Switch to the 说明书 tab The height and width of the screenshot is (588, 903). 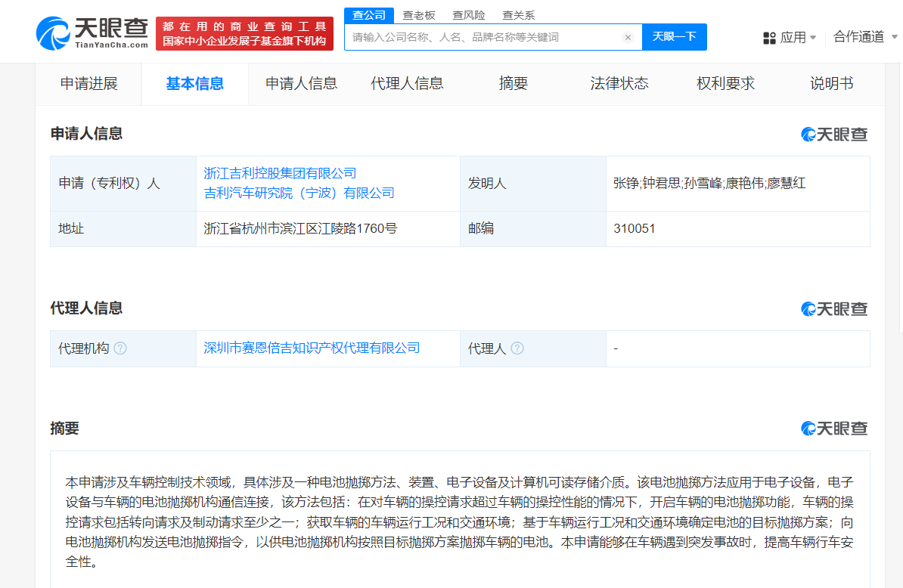[832, 84]
